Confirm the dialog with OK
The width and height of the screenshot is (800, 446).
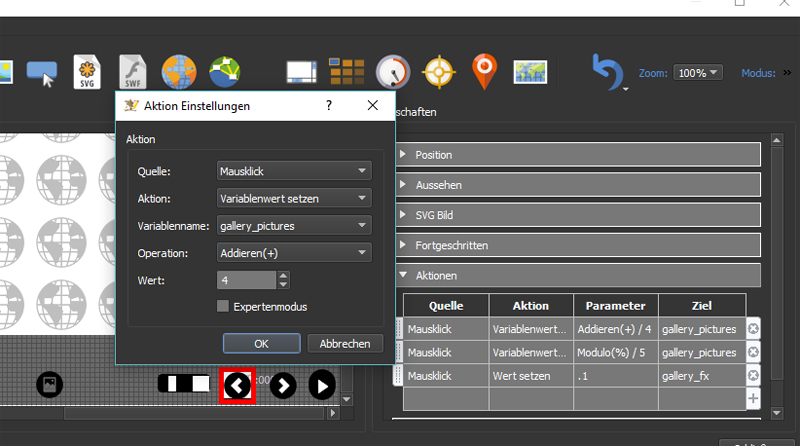tap(261, 343)
